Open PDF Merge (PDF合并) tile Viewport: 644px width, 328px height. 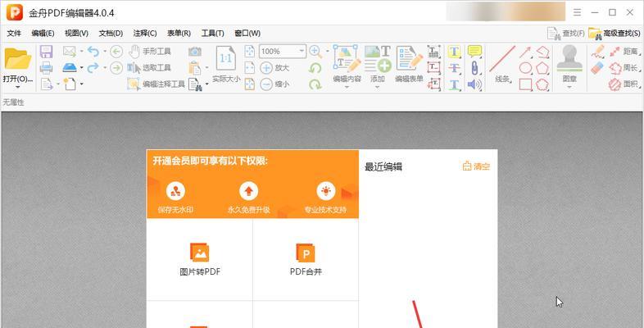(x=306, y=259)
